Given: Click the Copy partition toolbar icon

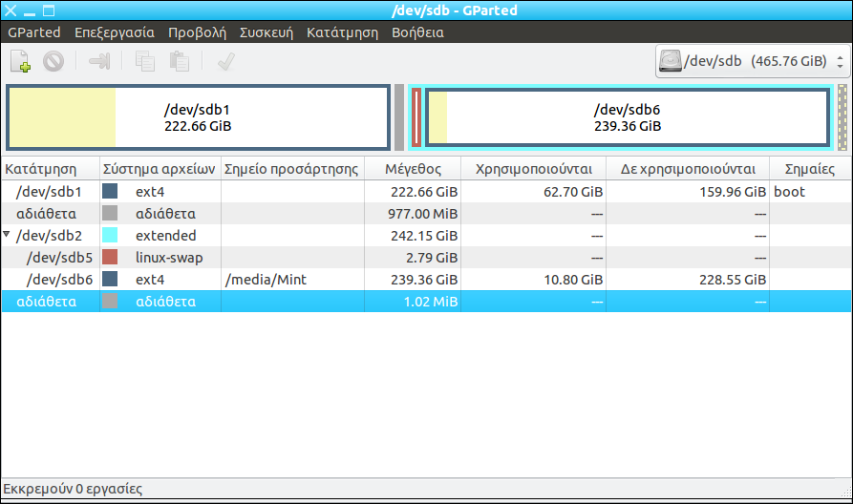Looking at the screenshot, I should 145,62.
